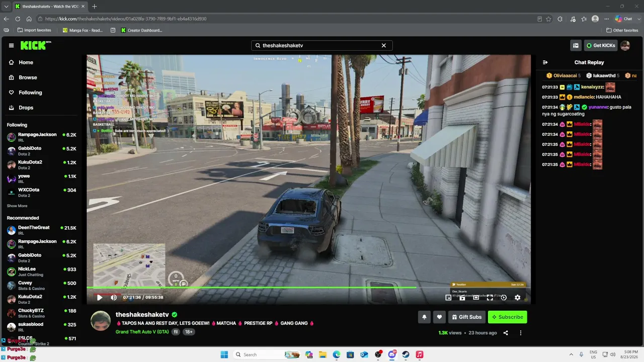Add this page to favorites star
The image size is (644, 362).
point(549,19)
